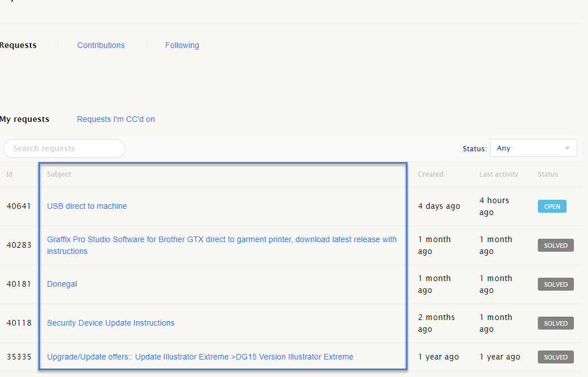The height and width of the screenshot is (377, 588).
Task: Open Security Device Update Instructions request
Action: tap(110, 323)
